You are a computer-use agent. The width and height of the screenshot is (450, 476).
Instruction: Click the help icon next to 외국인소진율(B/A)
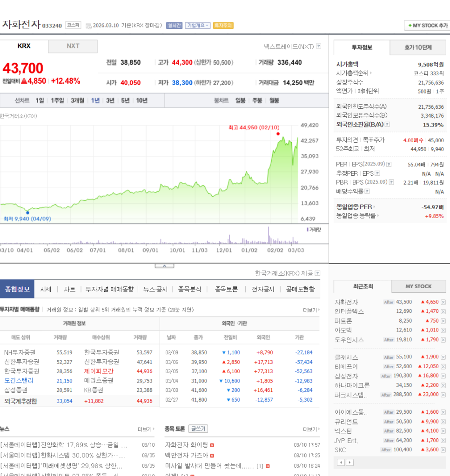387,125
